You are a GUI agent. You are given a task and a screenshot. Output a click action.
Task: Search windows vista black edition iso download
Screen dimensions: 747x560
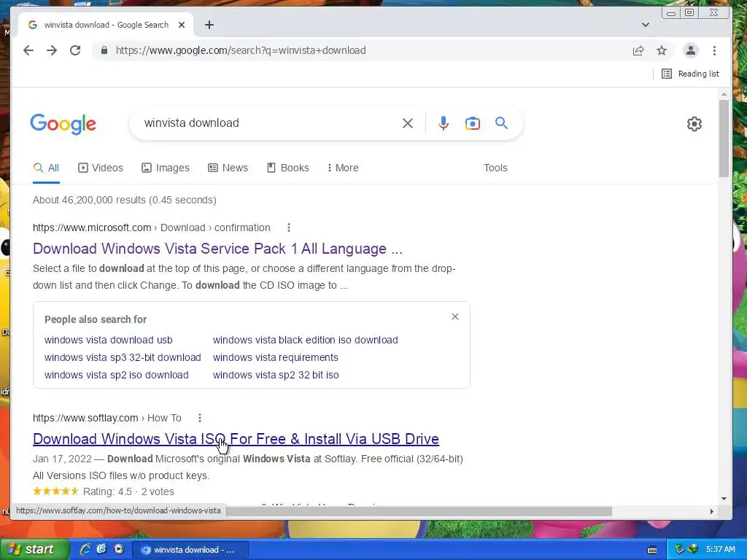click(x=305, y=340)
